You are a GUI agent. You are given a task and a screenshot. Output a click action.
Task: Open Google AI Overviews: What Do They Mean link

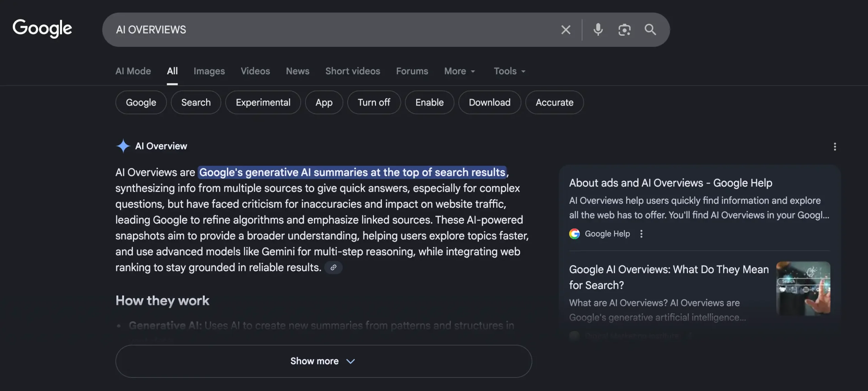click(669, 277)
